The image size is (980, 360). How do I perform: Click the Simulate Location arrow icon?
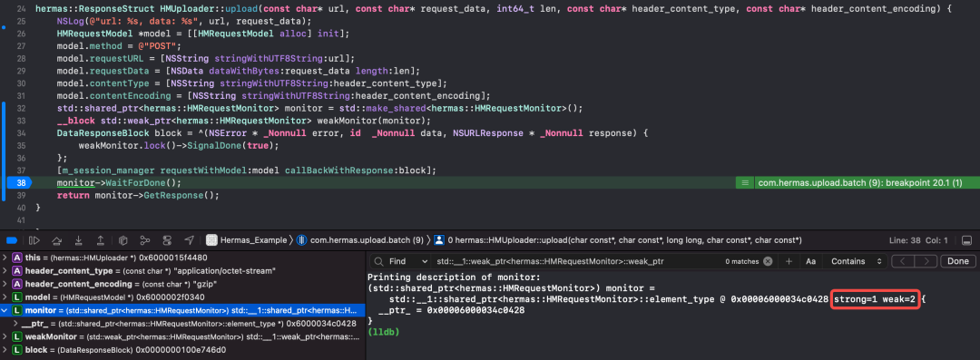tap(189, 240)
